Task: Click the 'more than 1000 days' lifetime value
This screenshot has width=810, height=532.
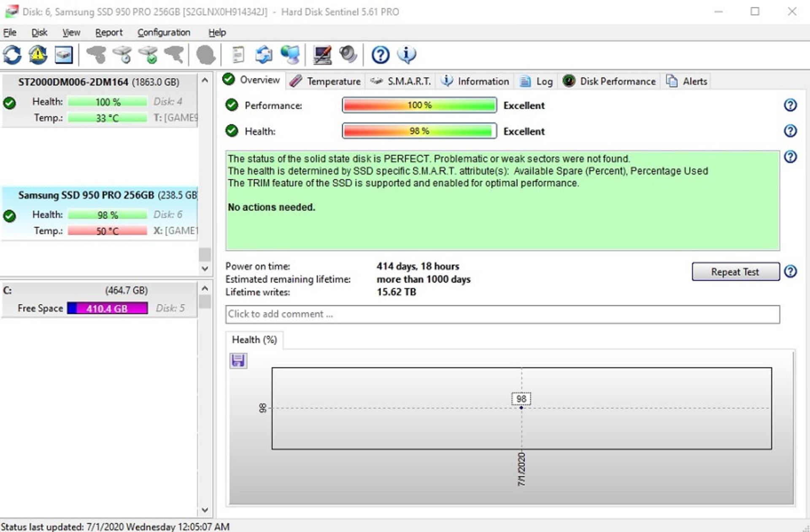Action: point(423,279)
